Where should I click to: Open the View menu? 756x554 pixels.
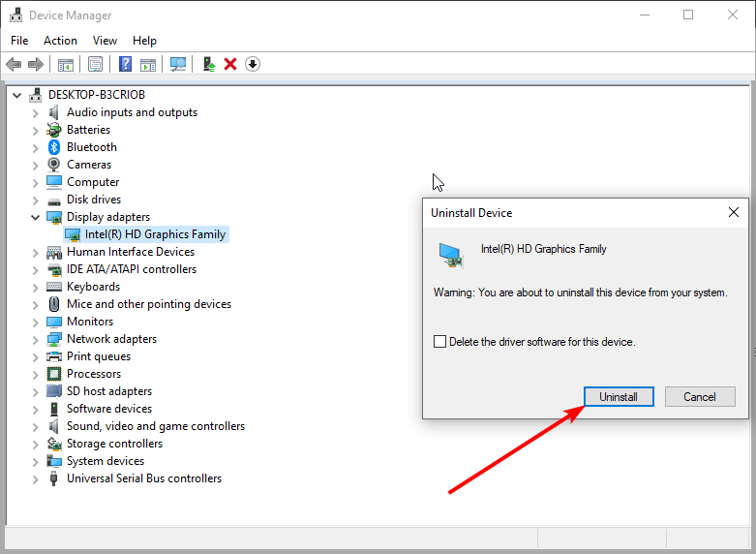(105, 41)
